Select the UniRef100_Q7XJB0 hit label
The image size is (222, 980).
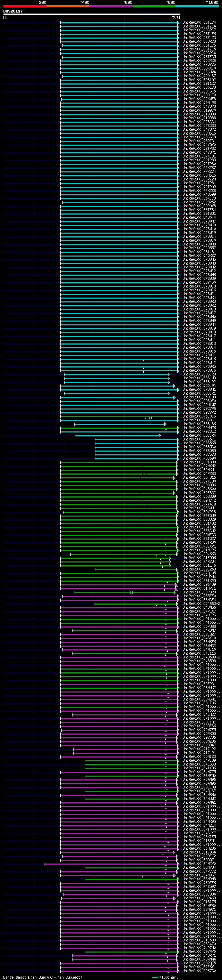199,481
